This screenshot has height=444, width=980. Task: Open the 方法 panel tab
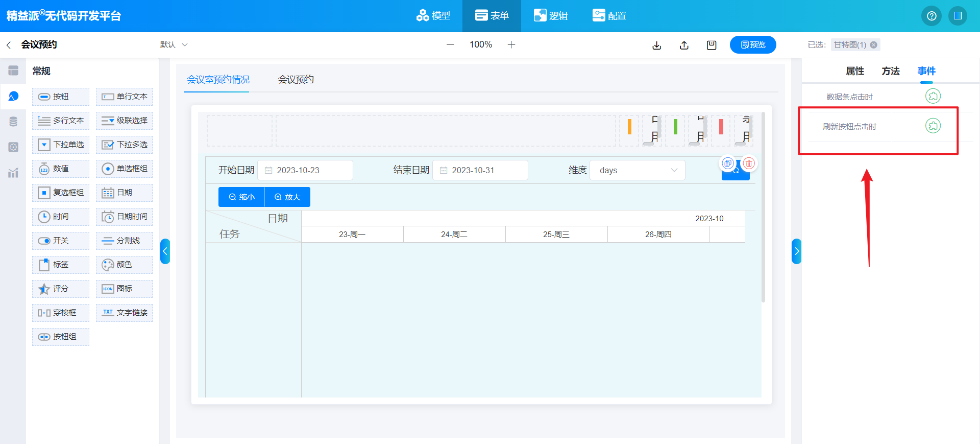(891, 71)
